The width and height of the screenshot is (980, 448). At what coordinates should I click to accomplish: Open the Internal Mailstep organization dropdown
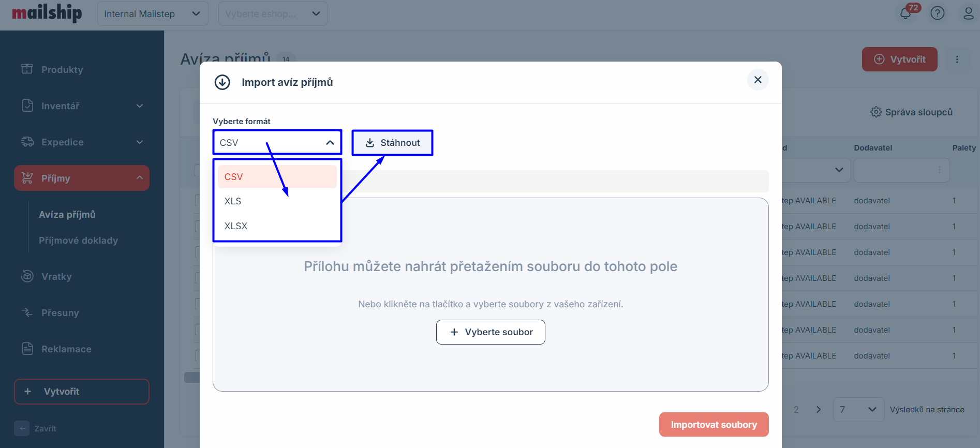tap(153, 14)
